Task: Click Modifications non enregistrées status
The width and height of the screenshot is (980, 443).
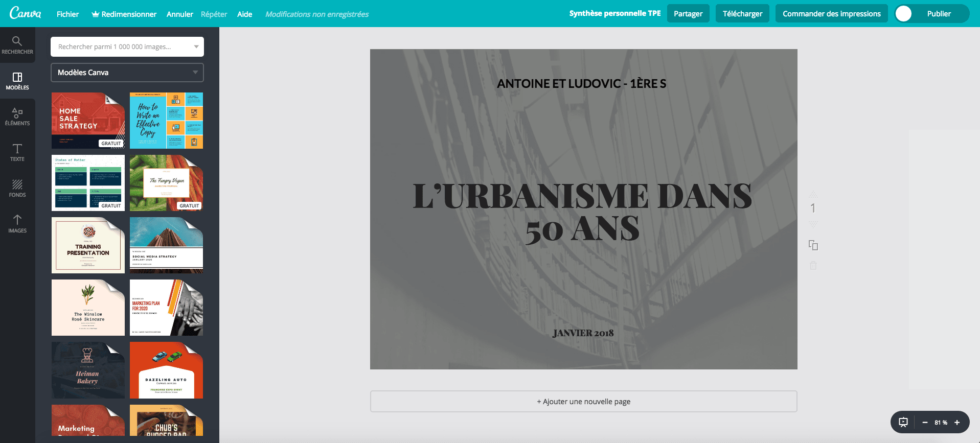Action: [x=317, y=14]
